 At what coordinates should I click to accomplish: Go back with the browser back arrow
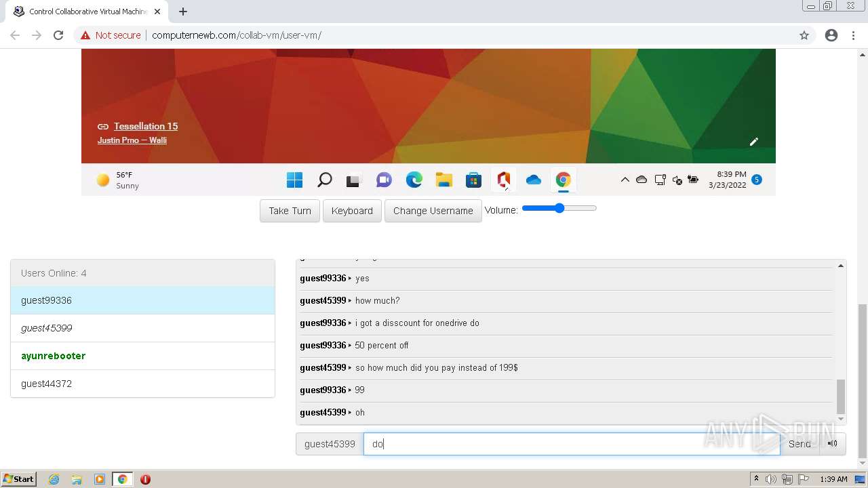(15, 35)
